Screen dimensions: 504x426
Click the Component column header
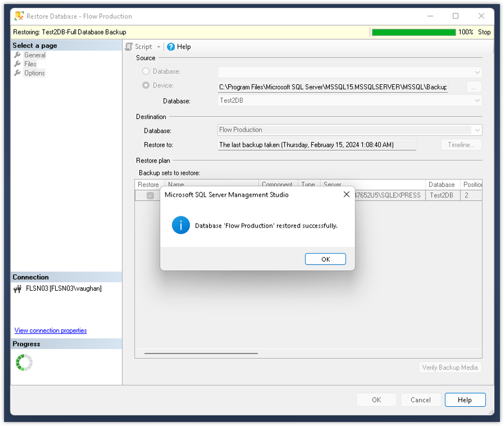tap(278, 183)
